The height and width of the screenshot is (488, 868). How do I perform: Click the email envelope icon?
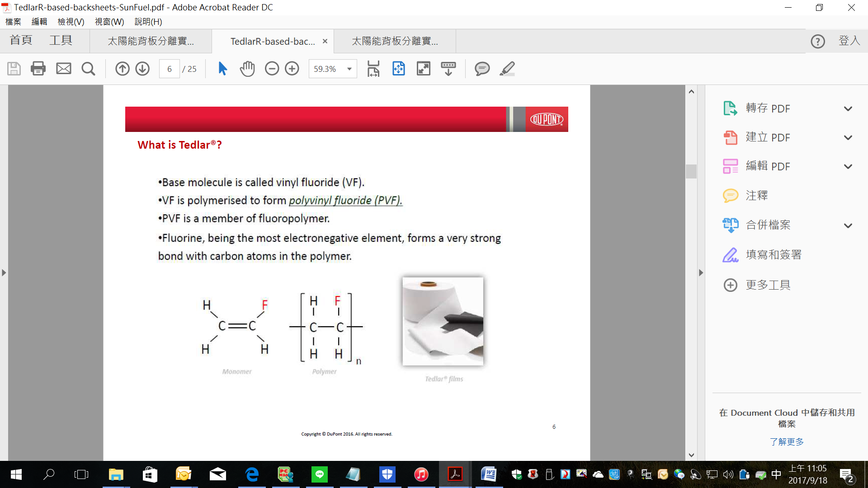pos(63,69)
